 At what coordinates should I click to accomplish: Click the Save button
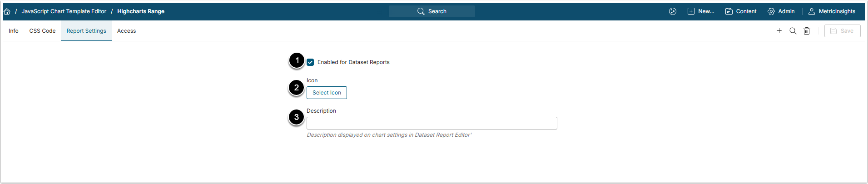(842, 31)
